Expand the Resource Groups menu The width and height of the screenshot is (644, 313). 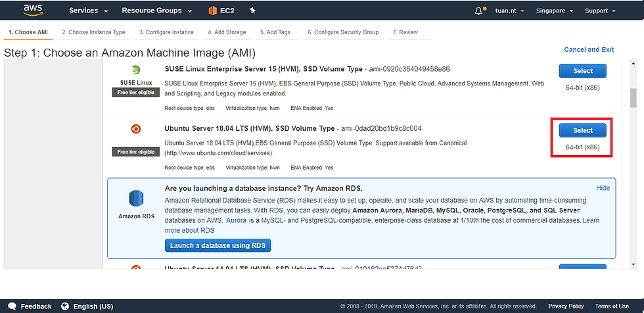(x=157, y=11)
